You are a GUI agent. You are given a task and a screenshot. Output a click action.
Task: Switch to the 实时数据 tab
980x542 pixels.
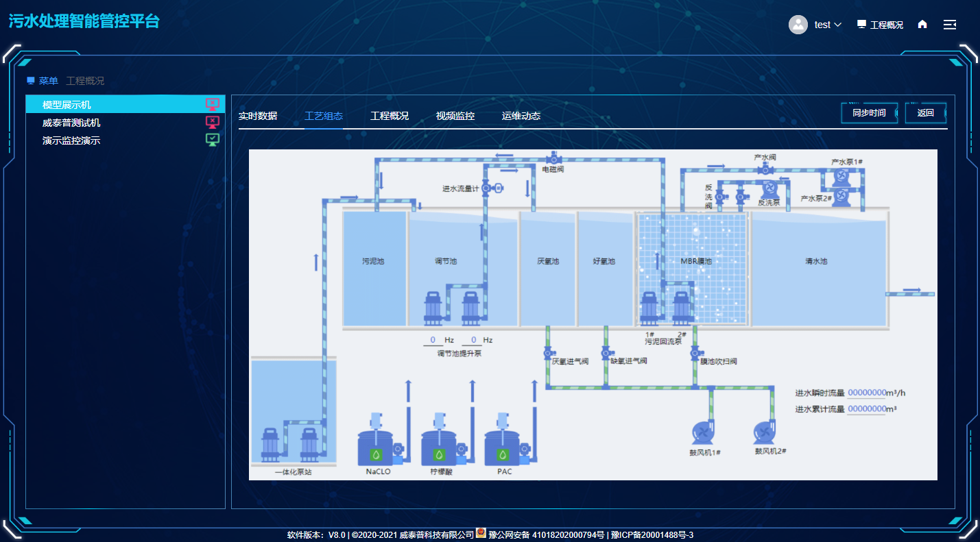coord(258,116)
